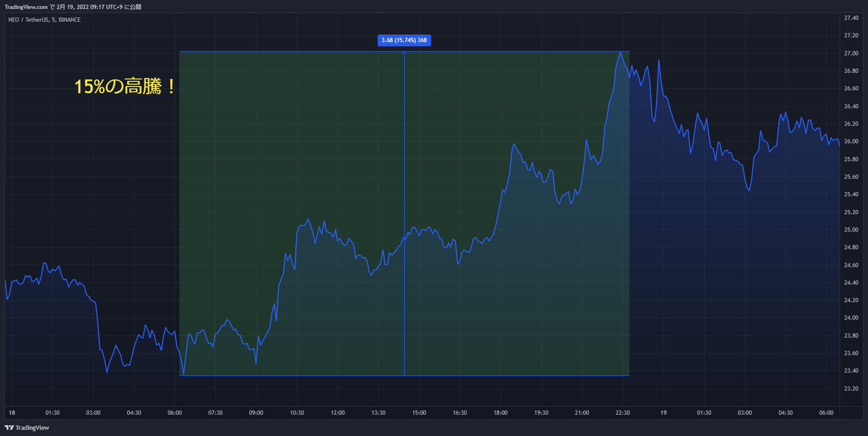
Task: Click the 07:30 time axis label
Action: tap(215, 413)
